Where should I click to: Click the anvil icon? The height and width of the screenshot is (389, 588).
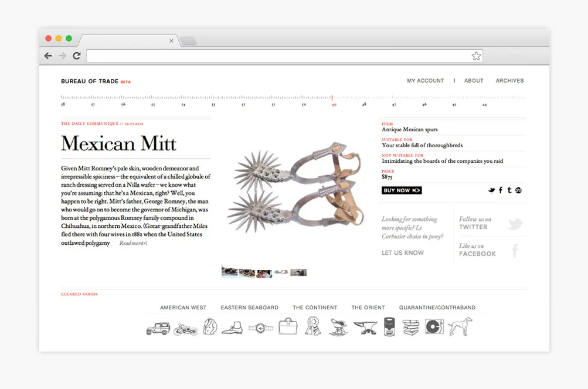(365, 327)
